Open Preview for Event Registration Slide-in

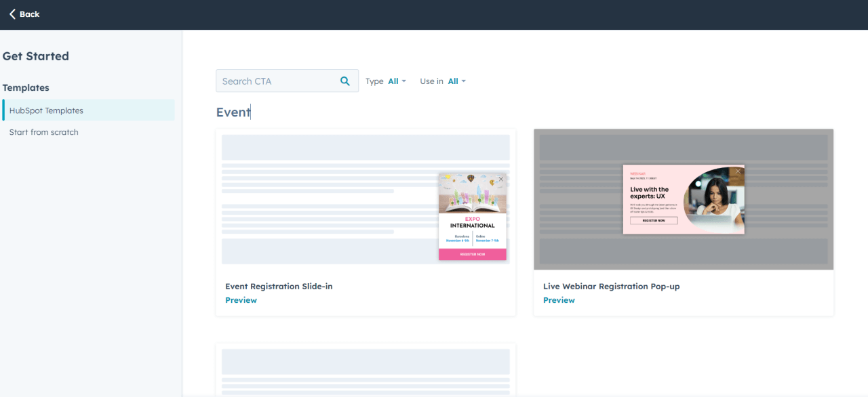(241, 299)
